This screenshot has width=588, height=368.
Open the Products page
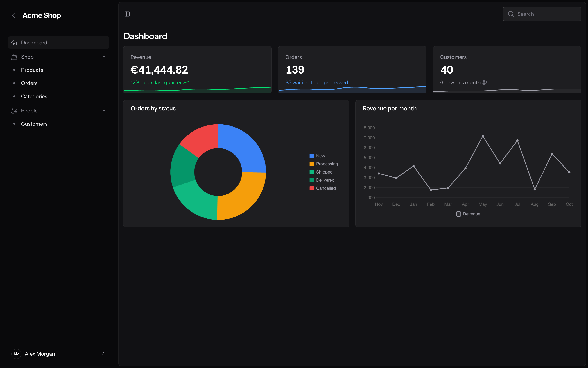pos(32,70)
